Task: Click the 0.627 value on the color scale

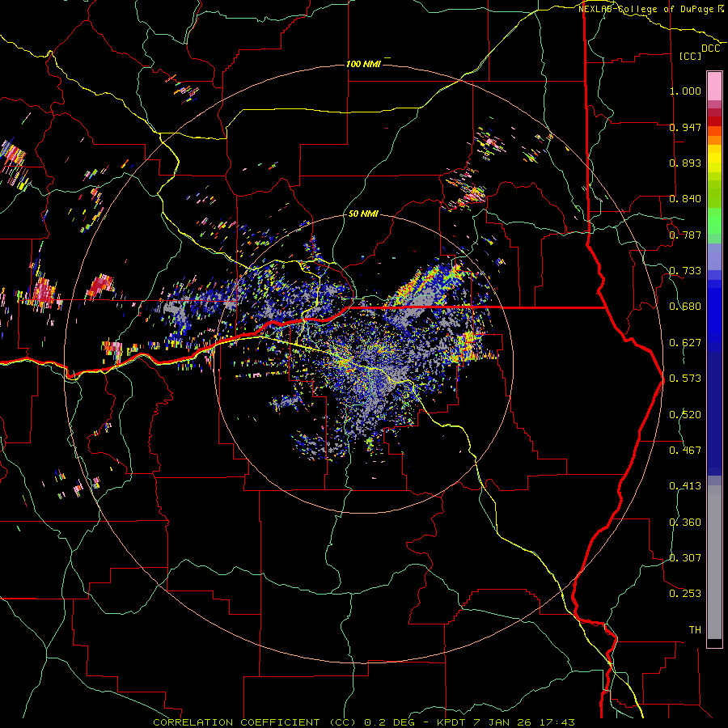Action: (685, 343)
